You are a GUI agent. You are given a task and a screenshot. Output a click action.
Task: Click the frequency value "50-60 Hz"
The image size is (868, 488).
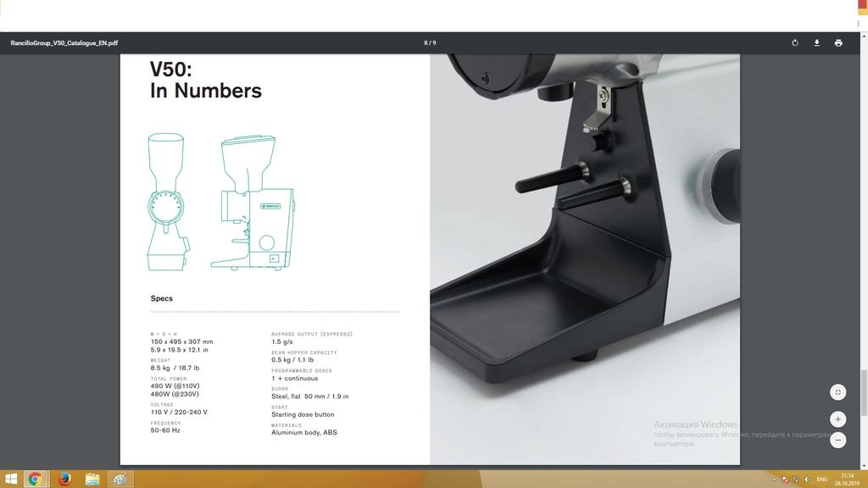[x=165, y=430]
